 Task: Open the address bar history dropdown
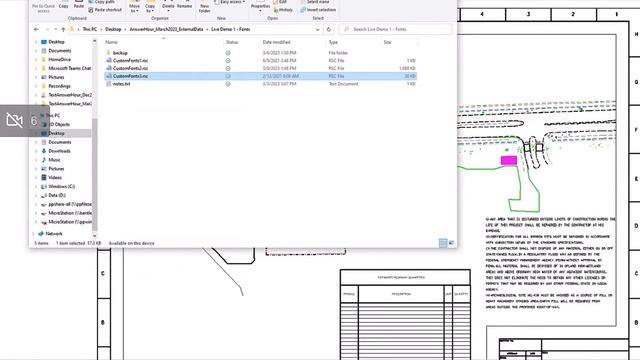pyautogui.click(x=318, y=29)
